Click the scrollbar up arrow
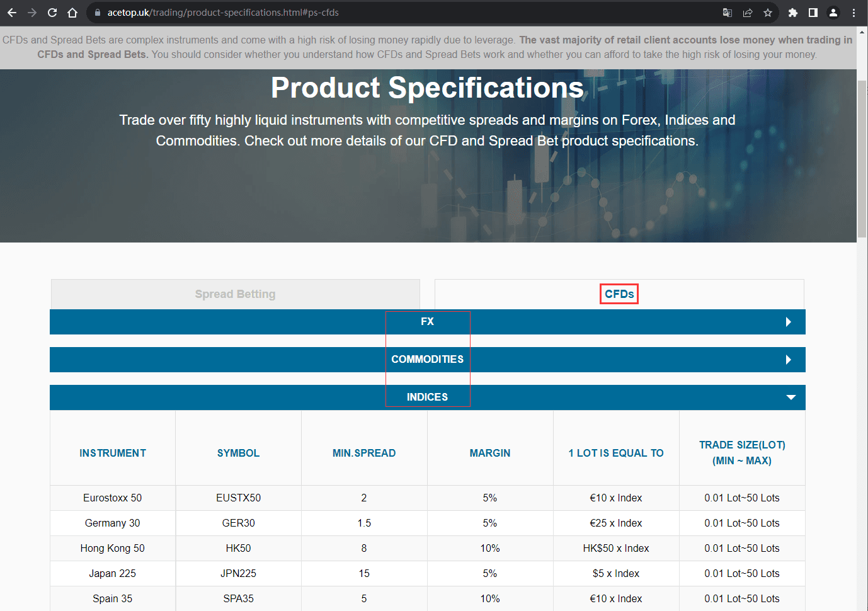This screenshot has height=611, width=868. pos(862,31)
